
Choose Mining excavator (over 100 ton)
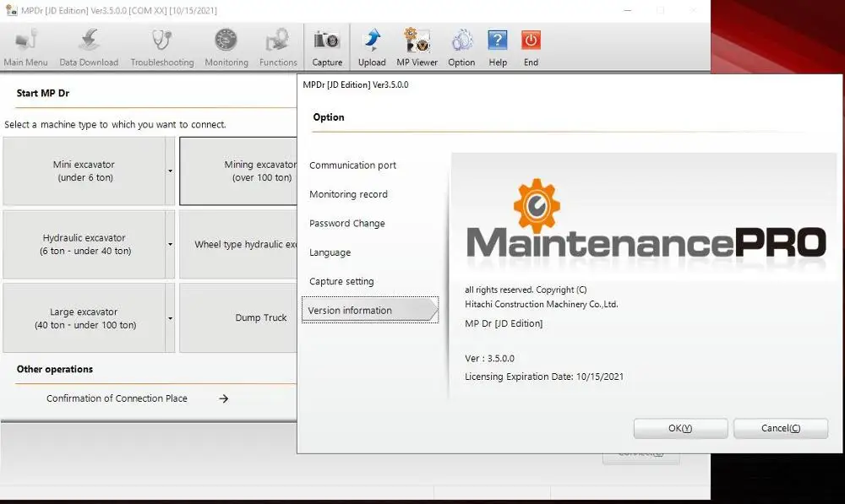pyautogui.click(x=238, y=171)
